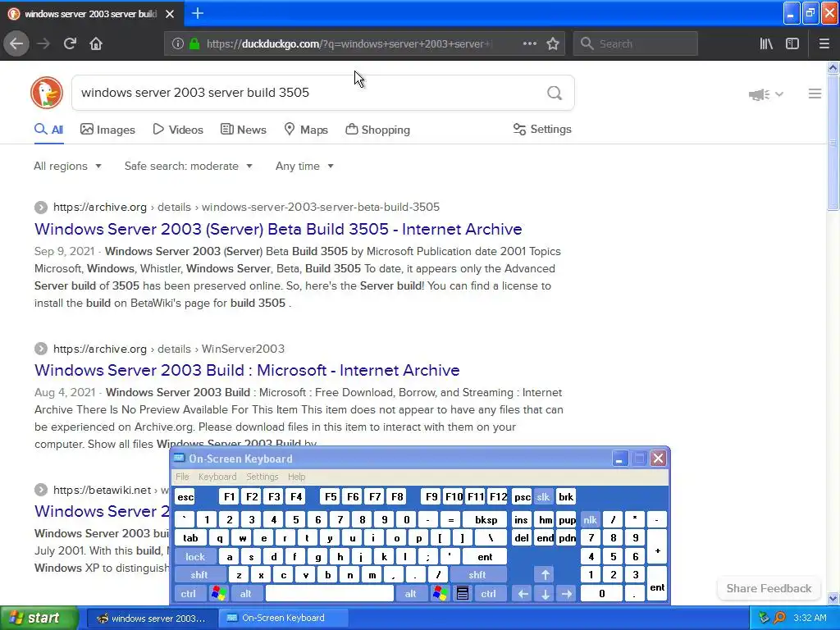Open Windows Server 2003 (Server) Beta Build 3505 link

pos(278,229)
